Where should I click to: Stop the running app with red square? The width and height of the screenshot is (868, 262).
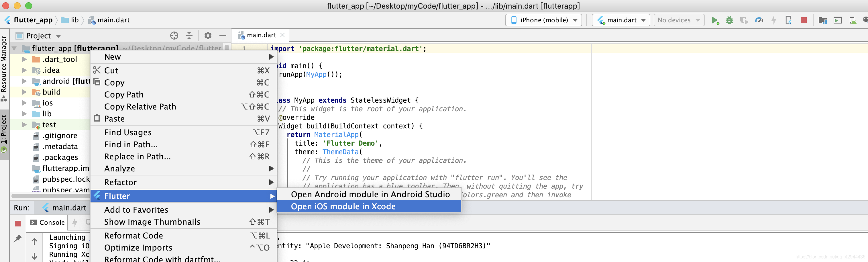804,20
